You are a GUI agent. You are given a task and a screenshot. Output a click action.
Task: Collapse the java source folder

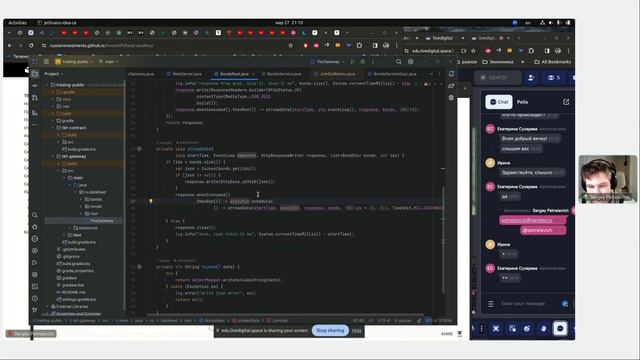(70, 185)
